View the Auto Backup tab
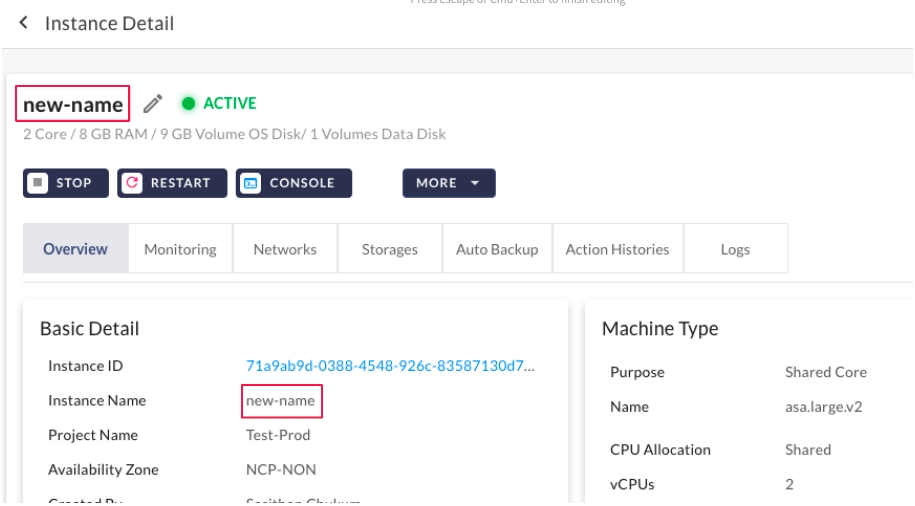 tap(497, 249)
